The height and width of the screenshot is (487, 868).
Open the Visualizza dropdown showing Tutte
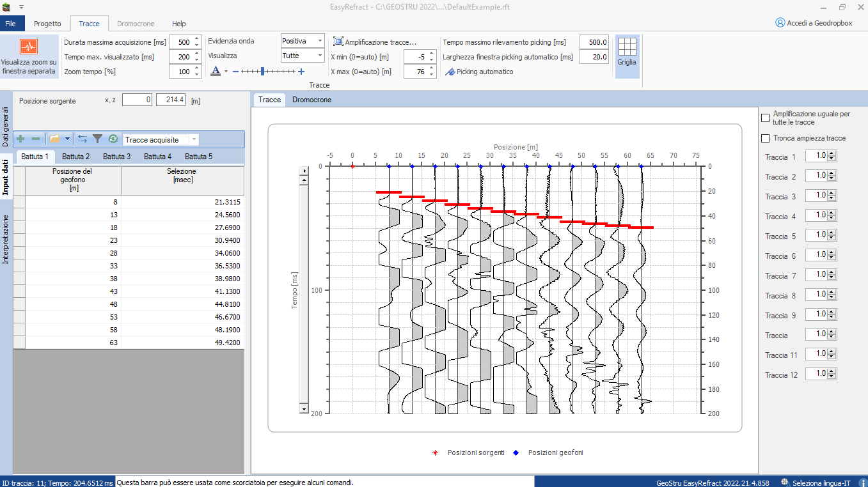pyautogui.click(x=303, y=56)
